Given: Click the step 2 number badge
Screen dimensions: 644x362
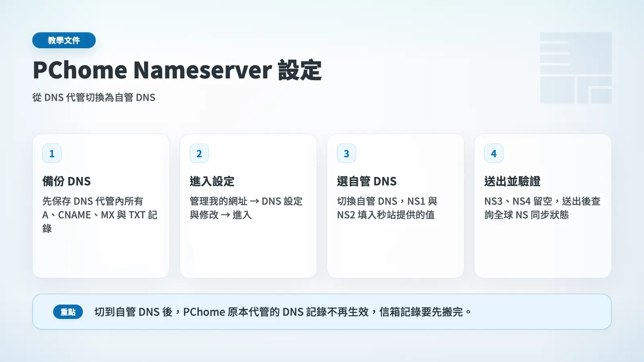Looking at the screenshot, I should click(199, 153).
